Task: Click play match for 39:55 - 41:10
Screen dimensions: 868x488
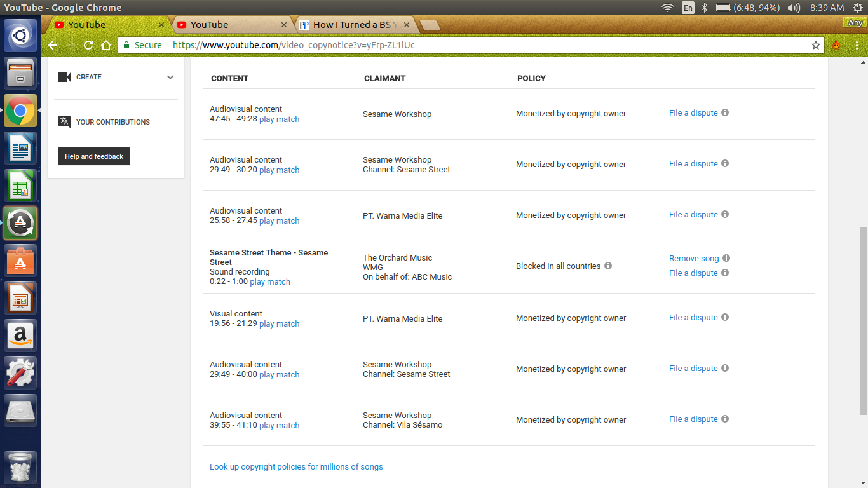Action: 280,426
